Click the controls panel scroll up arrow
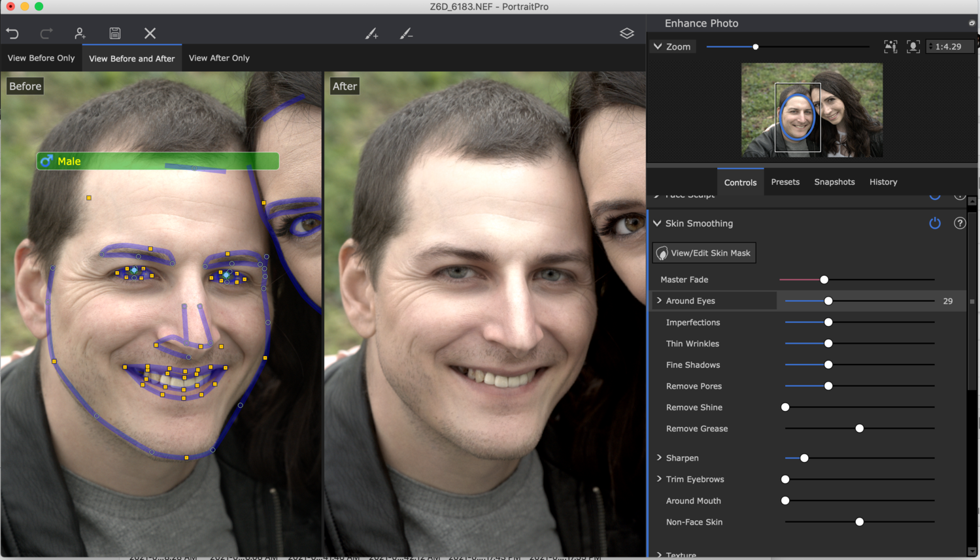 point(972,201)
